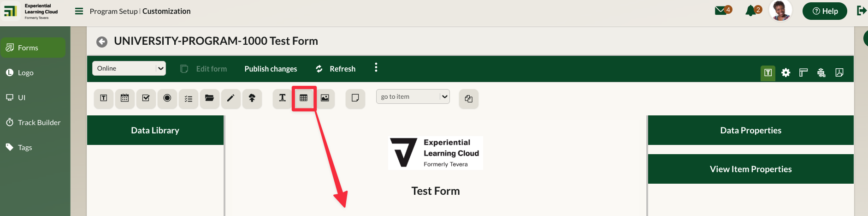Expand the Data Library panel

pos(155,130)
